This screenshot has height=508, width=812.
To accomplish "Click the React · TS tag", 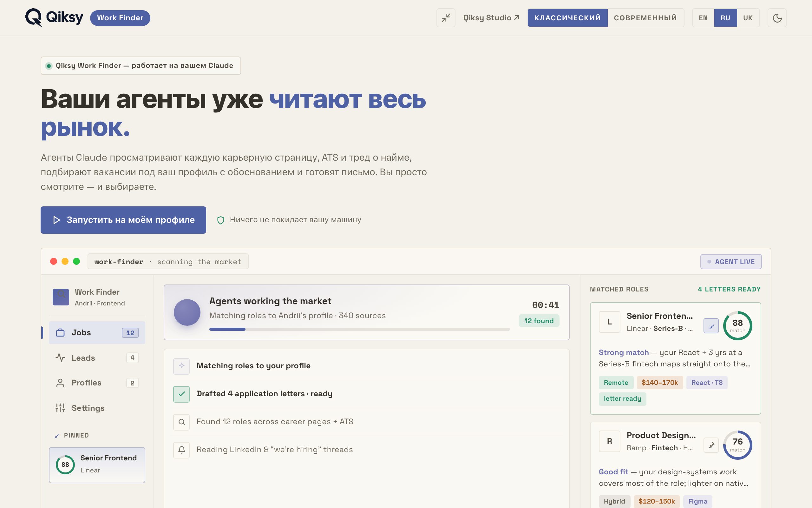I will (x=707, y=383).
